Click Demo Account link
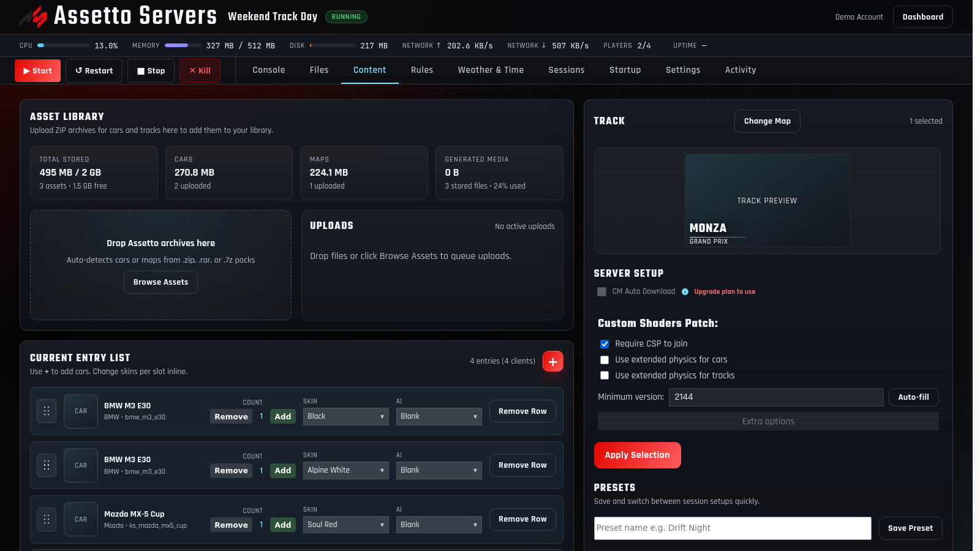Viewport: 980px width, 551px height. 859,17
